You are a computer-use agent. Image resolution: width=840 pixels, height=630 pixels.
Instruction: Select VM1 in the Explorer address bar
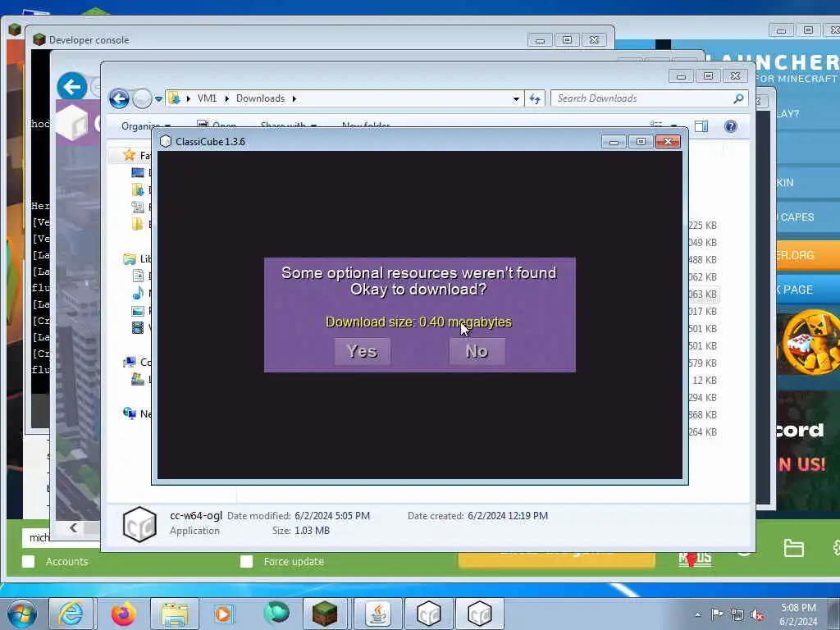tap(207, 98)
